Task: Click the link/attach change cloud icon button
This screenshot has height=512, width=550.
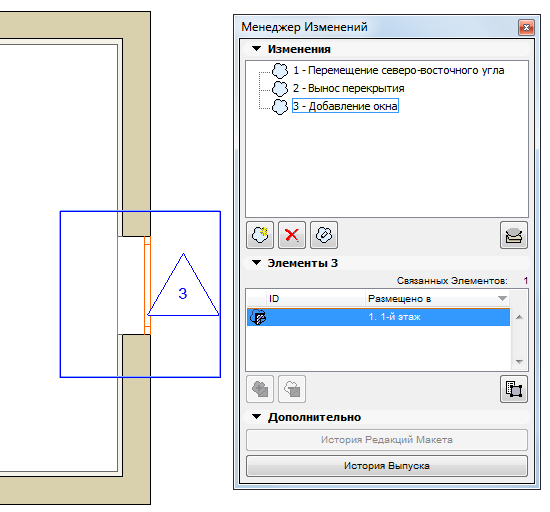Action: point(324,235)
